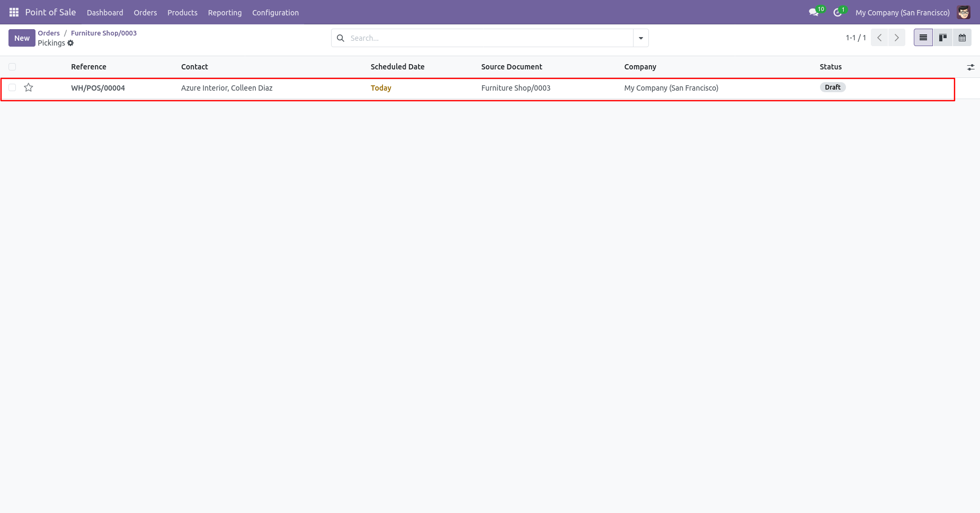Switch to list view

(x=923, y=38)
